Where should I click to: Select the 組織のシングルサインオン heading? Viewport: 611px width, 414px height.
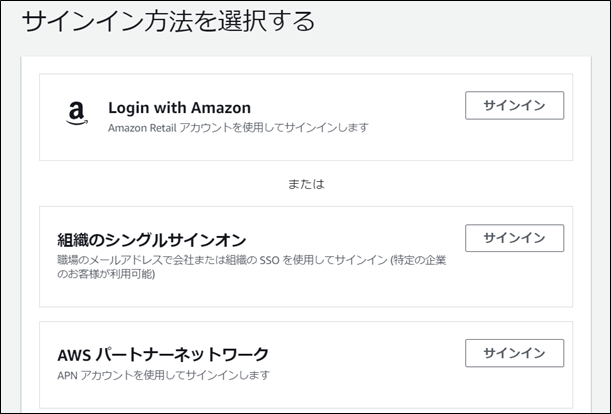pyautogui.click(x=152, y=240)
